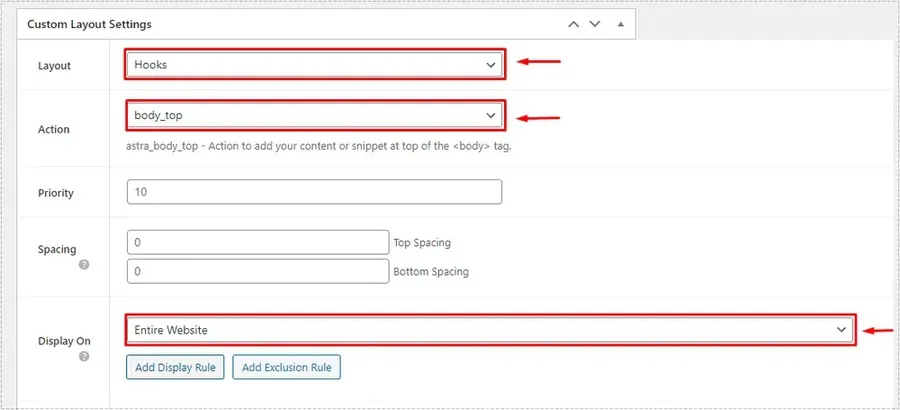Viewport: 900px width, 410px height.
Task: Click the Priority label
Action: click(x=56, y=193)
